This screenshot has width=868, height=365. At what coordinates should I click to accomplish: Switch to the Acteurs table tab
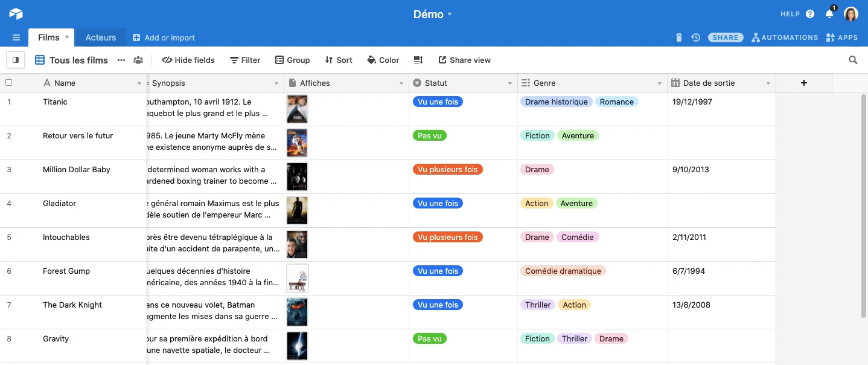pos(101,37)
